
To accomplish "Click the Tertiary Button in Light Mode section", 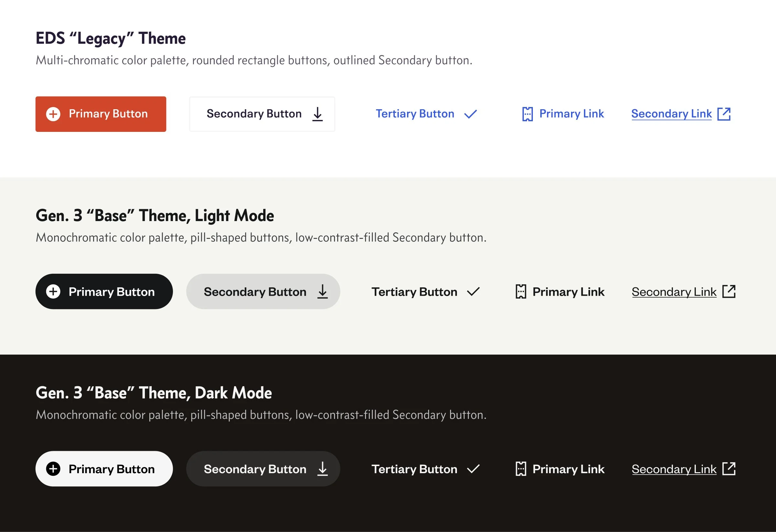I will point(426,292).
